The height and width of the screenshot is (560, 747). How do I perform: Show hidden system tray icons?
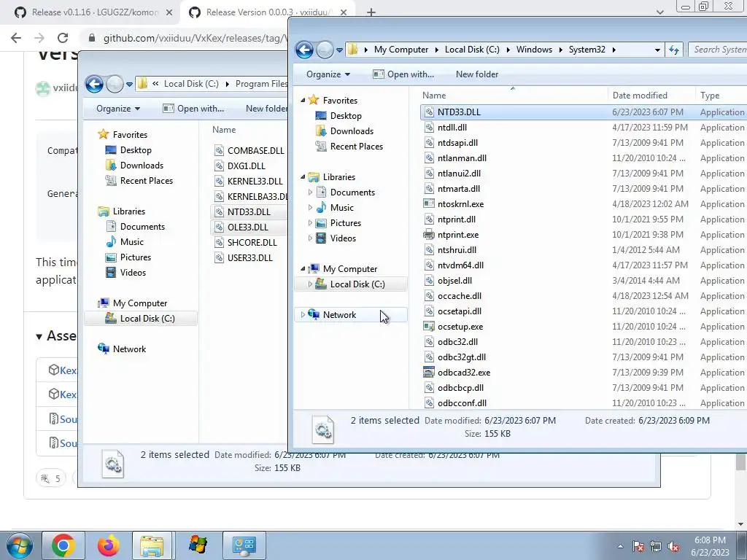620,546
